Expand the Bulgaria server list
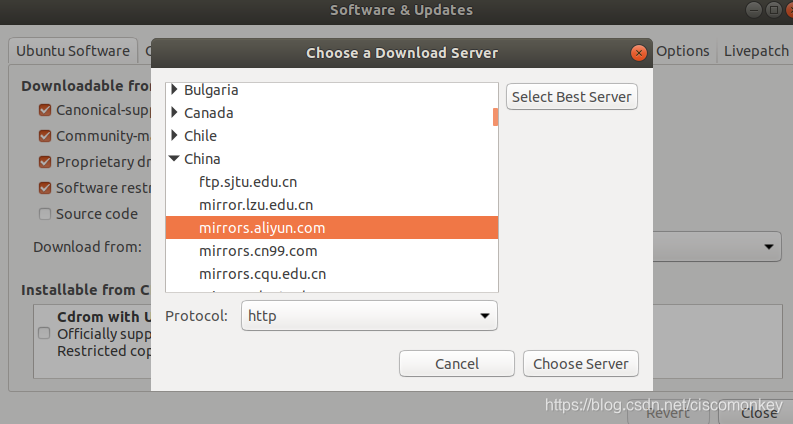This screenshot has width=793, height=424. coord(174,90)
